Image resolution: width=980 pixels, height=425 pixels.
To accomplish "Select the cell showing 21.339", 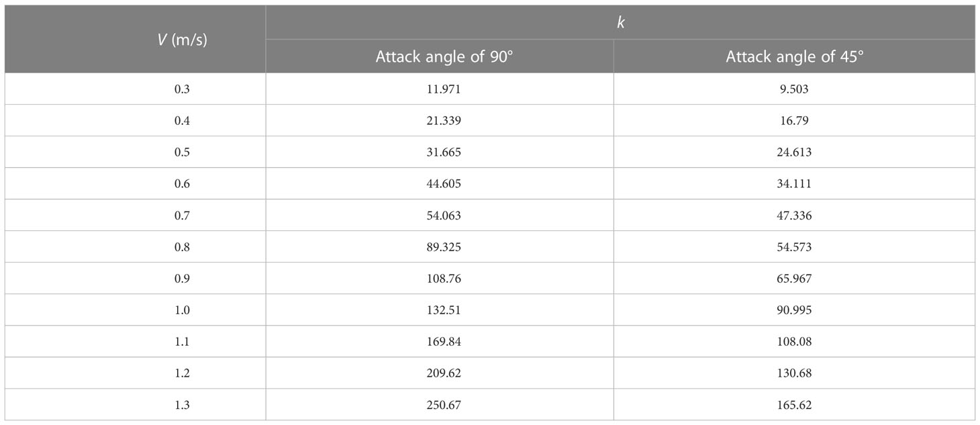I will [x=440, y=120].
